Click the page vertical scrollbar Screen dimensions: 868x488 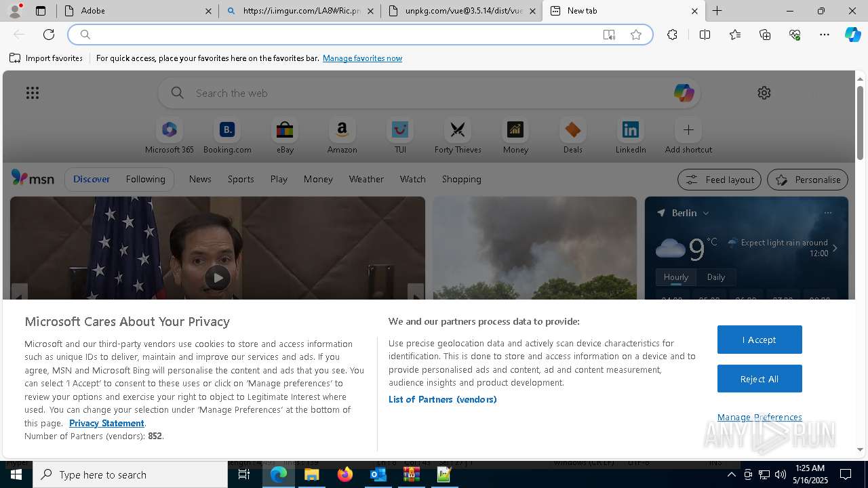860,124
